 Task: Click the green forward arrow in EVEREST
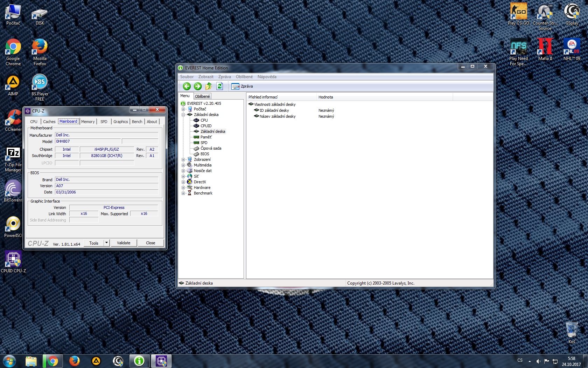tap(198, 86)
